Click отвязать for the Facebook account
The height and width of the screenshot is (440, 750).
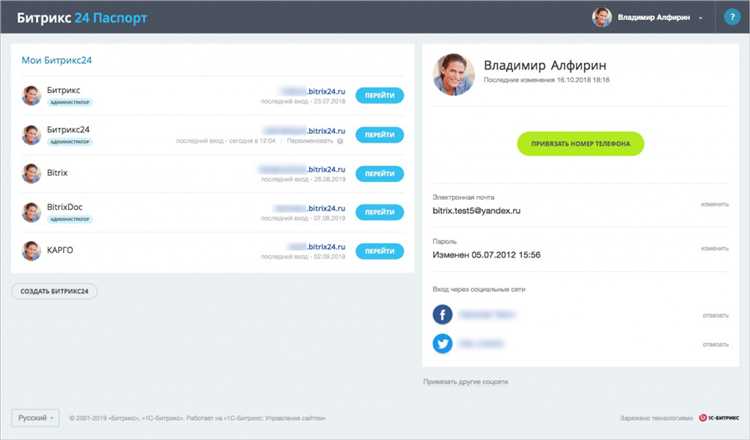[x=716, y=315]
